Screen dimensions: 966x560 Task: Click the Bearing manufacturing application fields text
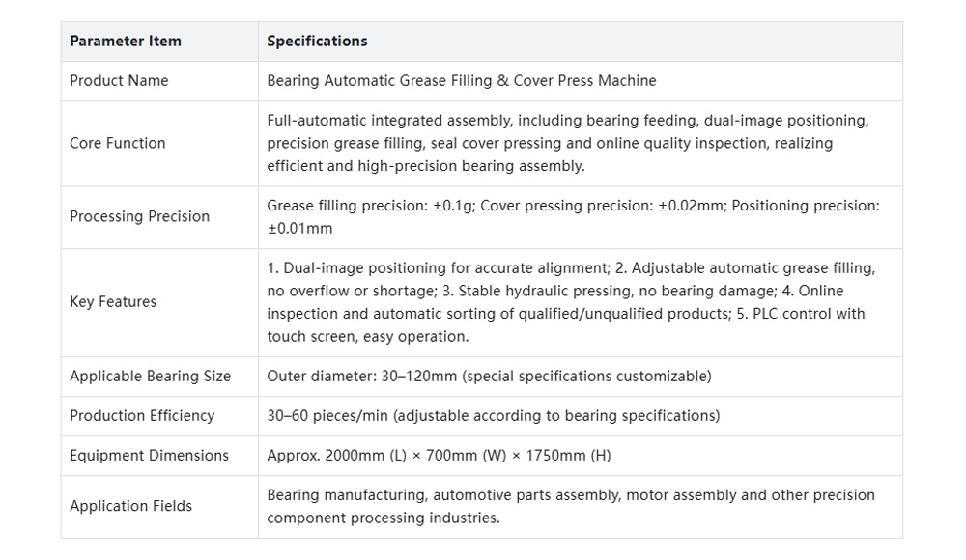click(x=571, y=506)
